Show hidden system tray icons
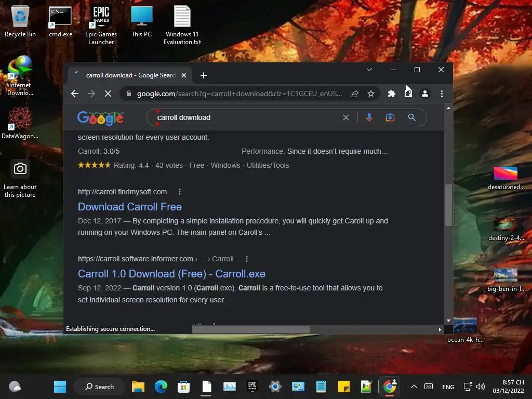This screenshot has width=532, height=399. point(414,387)
